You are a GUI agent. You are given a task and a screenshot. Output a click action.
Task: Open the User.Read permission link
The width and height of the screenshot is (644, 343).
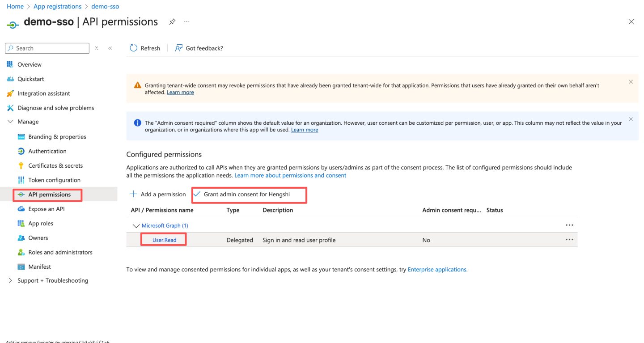[164, 240]
